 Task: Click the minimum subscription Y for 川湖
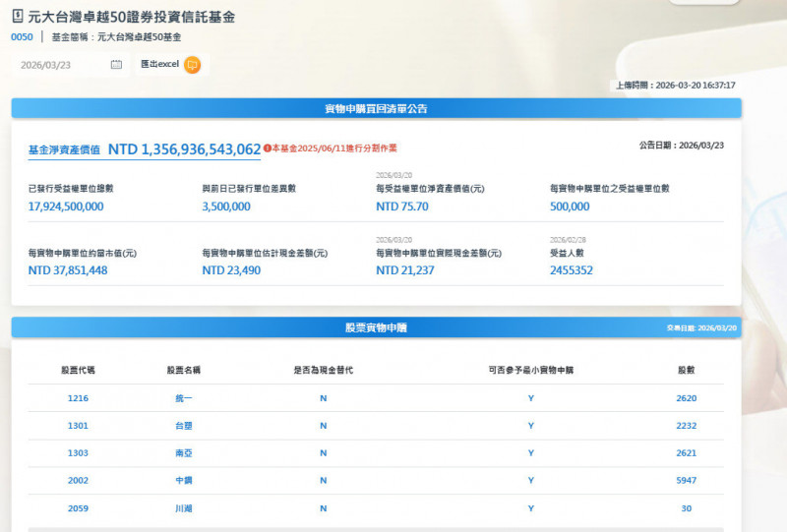[531, 508]
